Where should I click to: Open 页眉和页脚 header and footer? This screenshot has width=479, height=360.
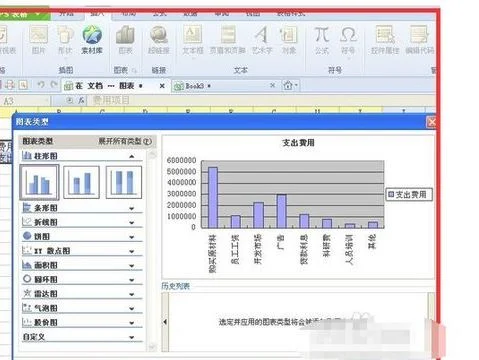point(228,40)
